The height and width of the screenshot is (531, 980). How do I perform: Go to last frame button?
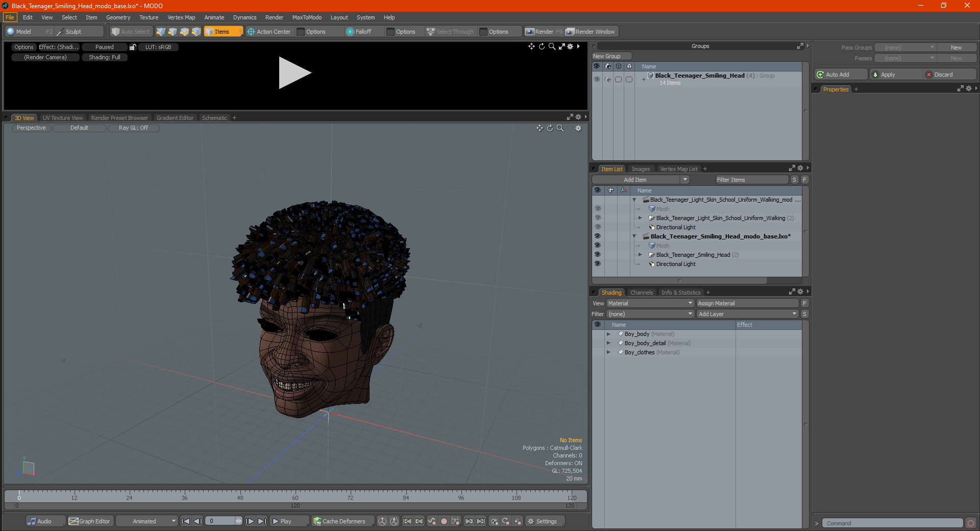[262, 521]
